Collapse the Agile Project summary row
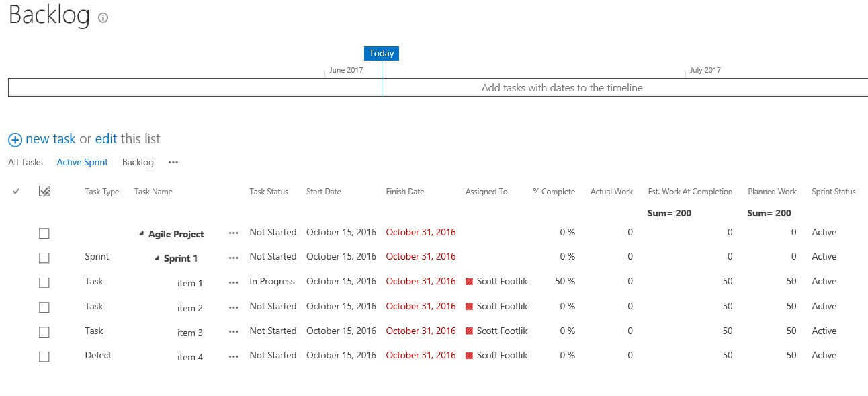This screenshot has width=868, height=396. coord(141,234)
